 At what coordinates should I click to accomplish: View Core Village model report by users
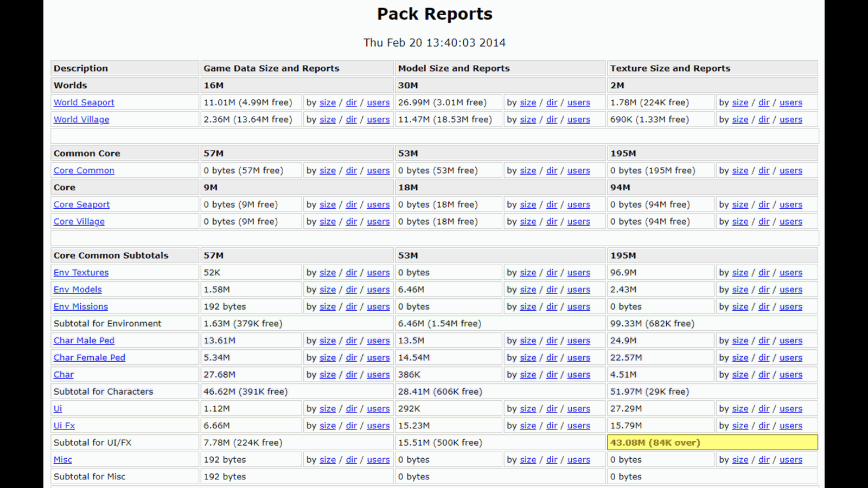579,221
